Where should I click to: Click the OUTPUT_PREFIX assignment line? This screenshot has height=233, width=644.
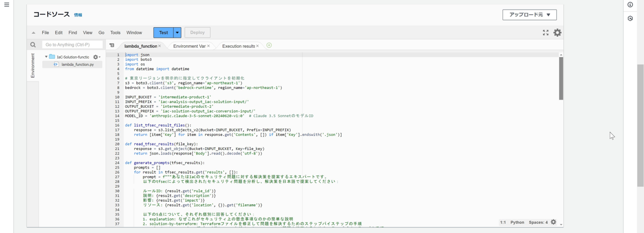(190, 111)
